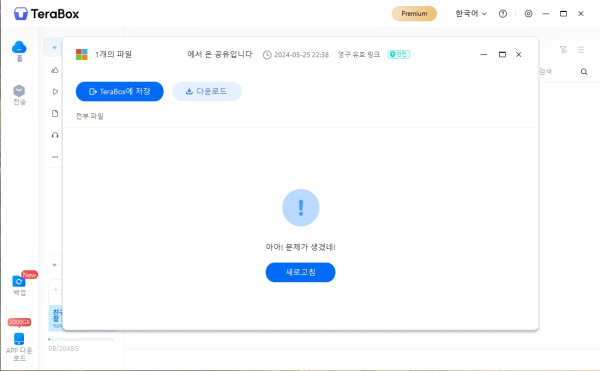
Task: Collapse the file category arrow at top
Action: [54, 48]
